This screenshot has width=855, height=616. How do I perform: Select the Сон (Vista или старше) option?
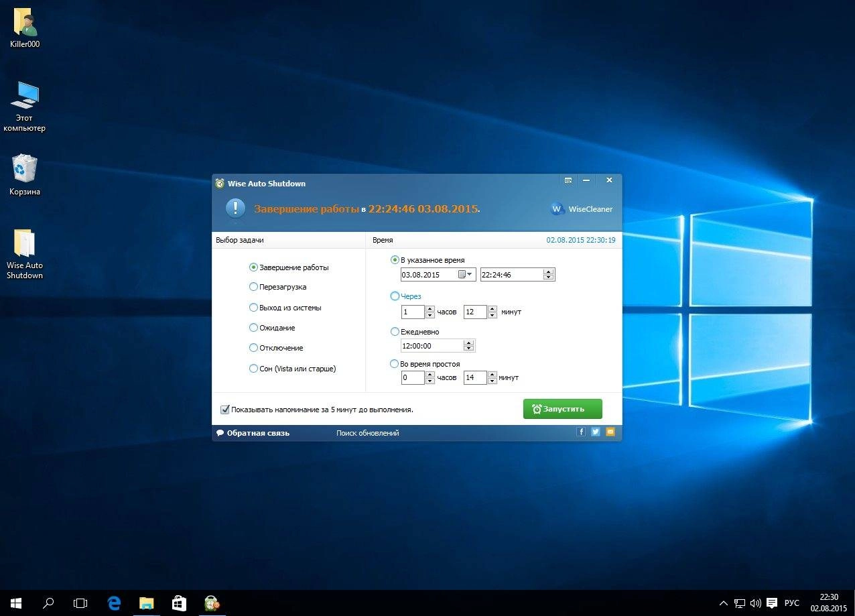[253, 368]
